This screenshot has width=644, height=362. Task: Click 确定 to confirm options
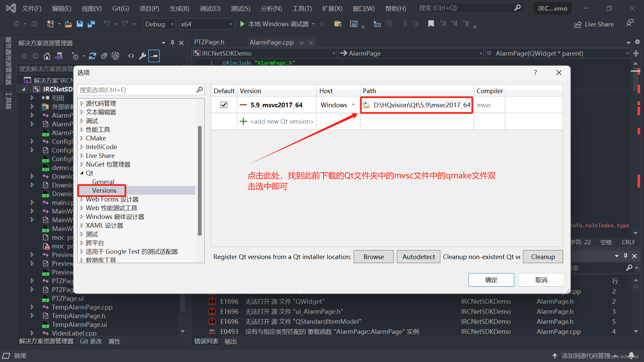491,280
